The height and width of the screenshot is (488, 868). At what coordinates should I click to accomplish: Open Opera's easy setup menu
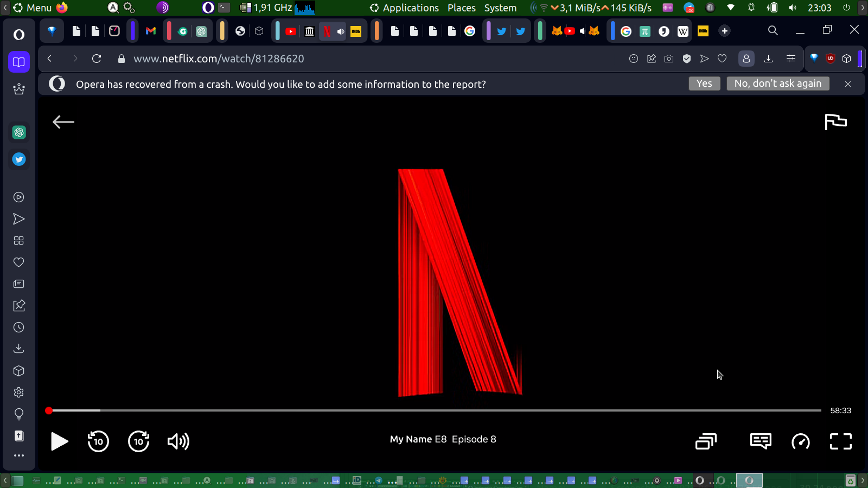(791, 59)
